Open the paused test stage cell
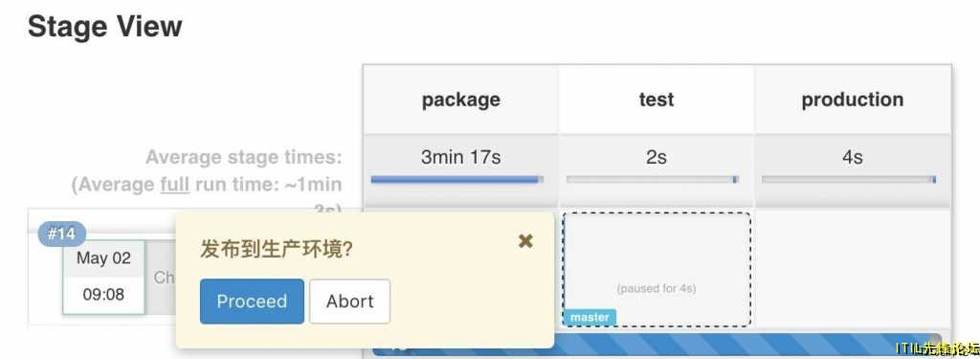 pos(657,269)
